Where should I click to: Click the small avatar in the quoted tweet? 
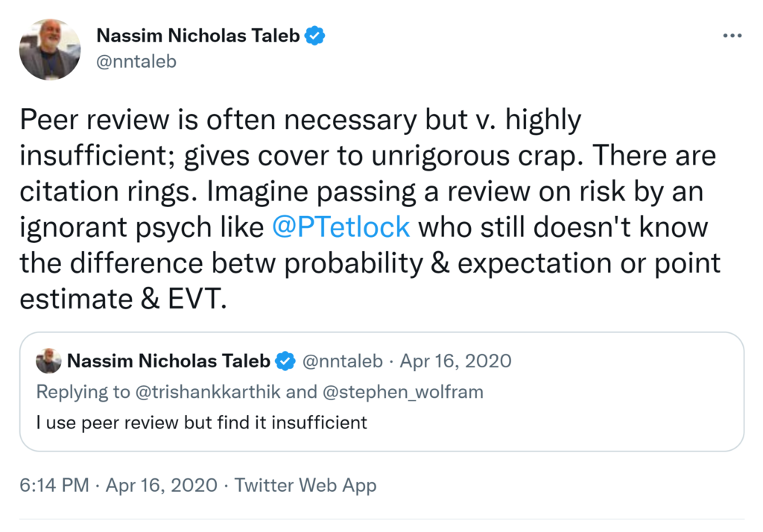(49, 361)
